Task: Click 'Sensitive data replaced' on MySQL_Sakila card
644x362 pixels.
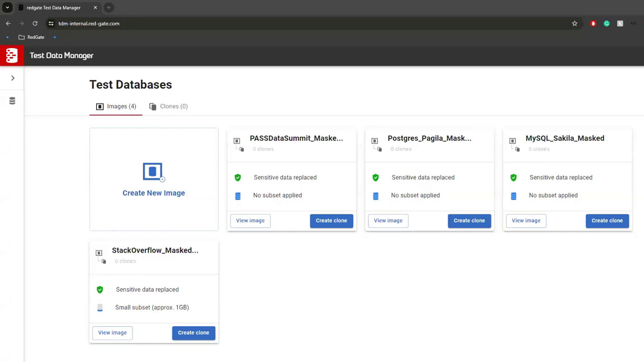Action: pos(561,177)
